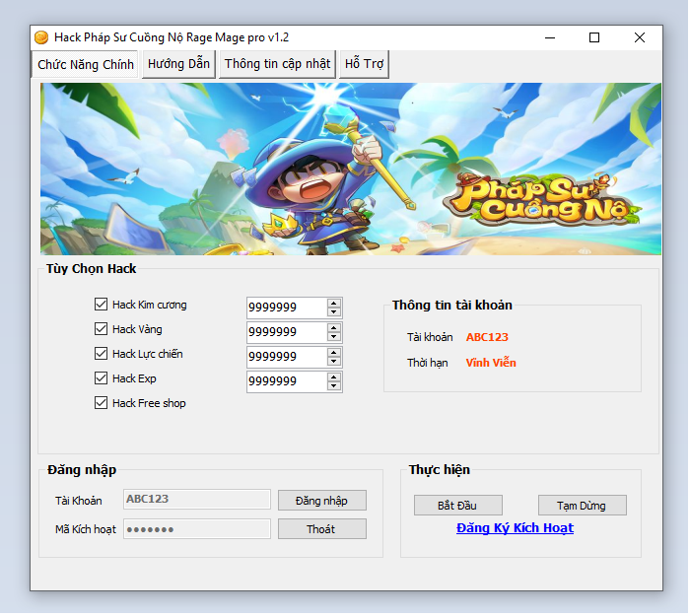Uncheck the Hack Kim cương checkbox
Screen dimensions: 690x616
(x=101, y=306)
